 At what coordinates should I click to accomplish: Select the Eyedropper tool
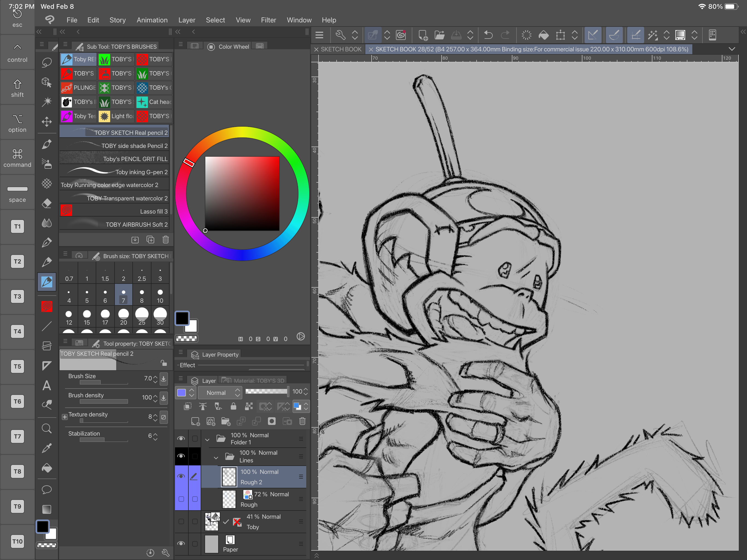46,448
